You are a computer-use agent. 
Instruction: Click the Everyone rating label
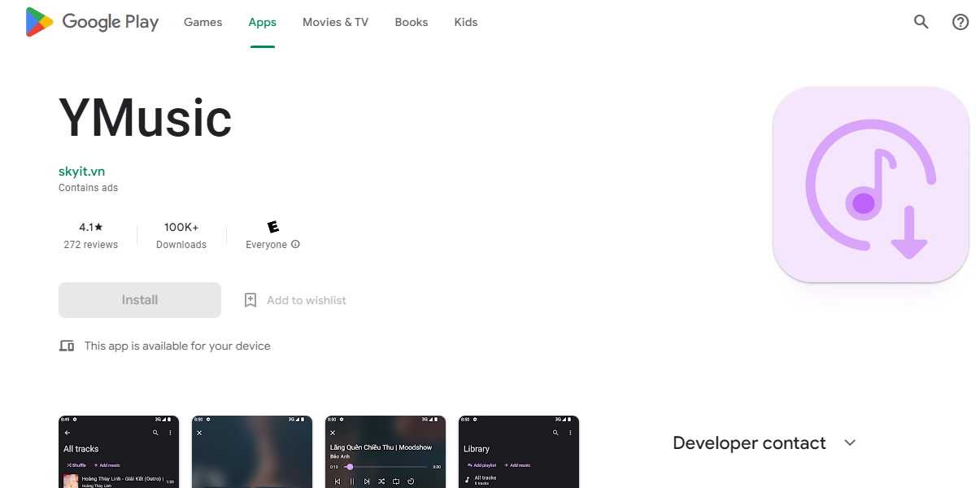267,245
